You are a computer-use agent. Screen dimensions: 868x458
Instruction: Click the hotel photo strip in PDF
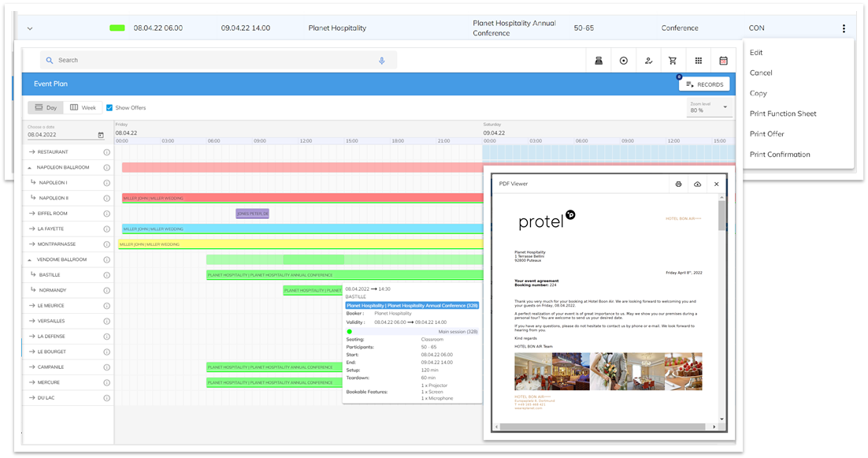coord(608,371)
